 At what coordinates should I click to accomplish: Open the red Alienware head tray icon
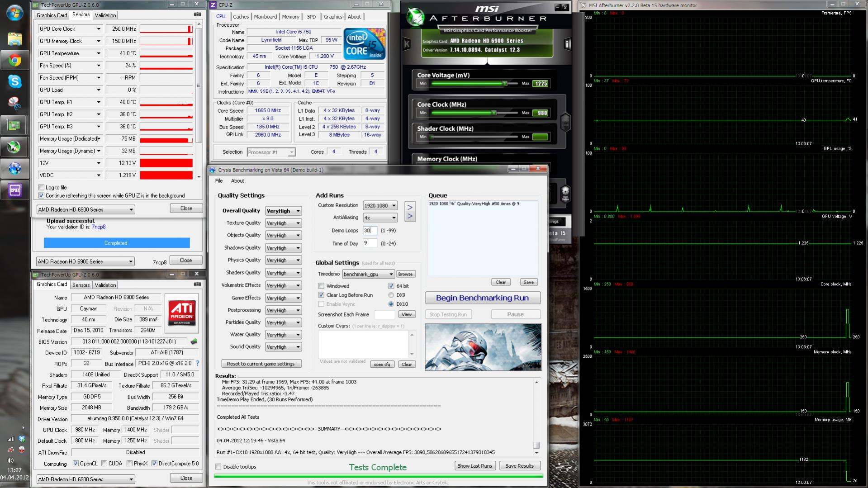pos(22,450)
